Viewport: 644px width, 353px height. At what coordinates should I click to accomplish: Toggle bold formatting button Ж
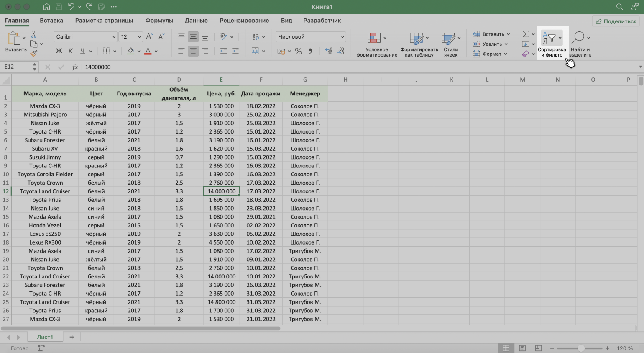point(59,51)
